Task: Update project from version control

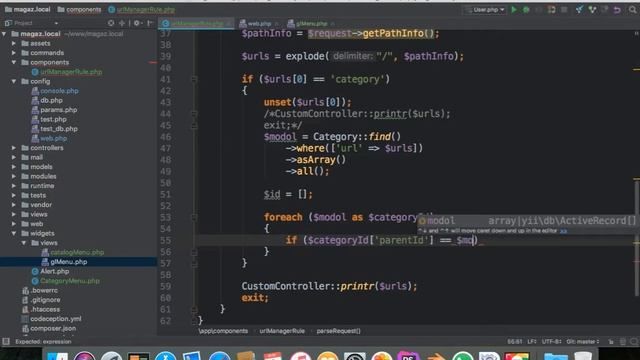Action: 579,9
